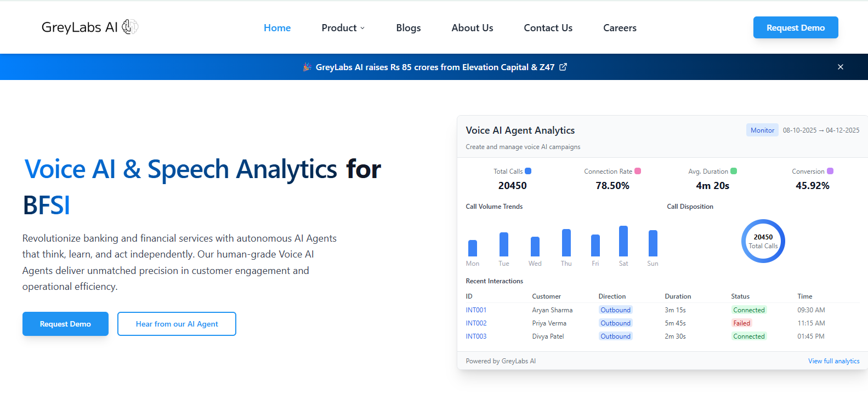Image resolution: width=868 pixels, height=400 pixels.
Task: Click the Duration column header
Action: coord(678,296)
